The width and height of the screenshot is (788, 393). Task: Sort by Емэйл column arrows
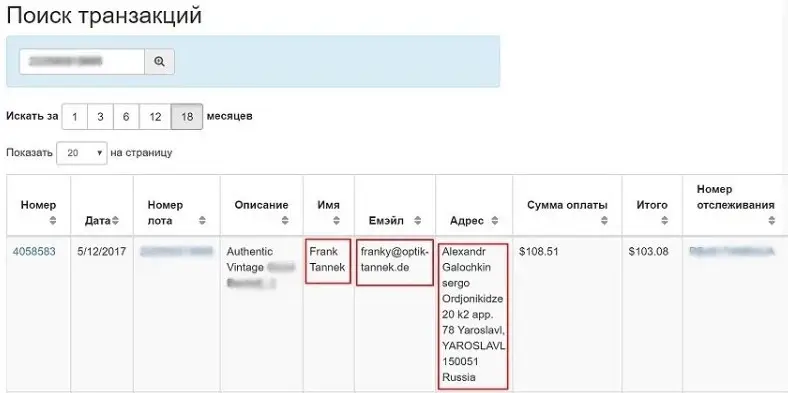coord(417,221)
